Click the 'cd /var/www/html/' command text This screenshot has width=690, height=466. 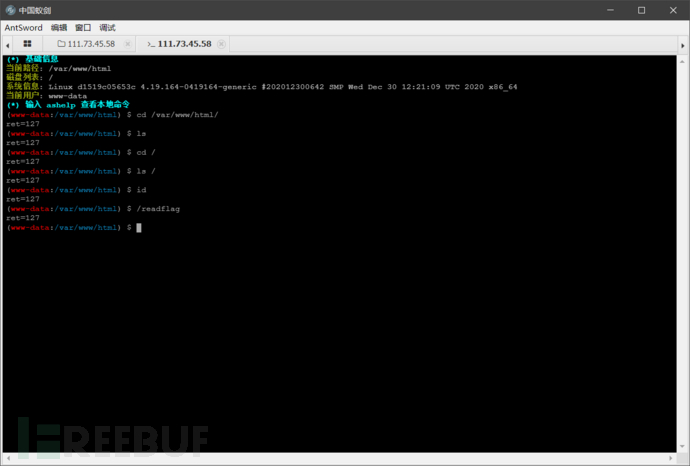(x=177, y=114)
